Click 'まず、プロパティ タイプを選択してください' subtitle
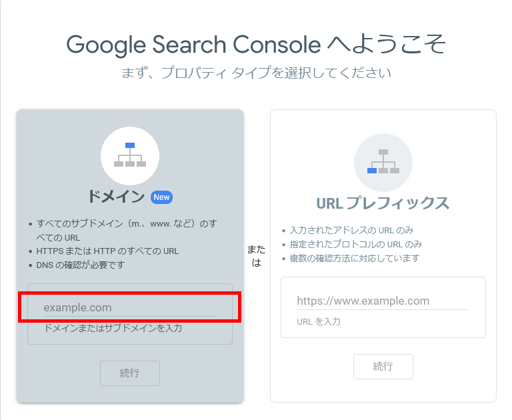Image resolution: width=512 pixels, height=420 pixels. coord(256,73)
